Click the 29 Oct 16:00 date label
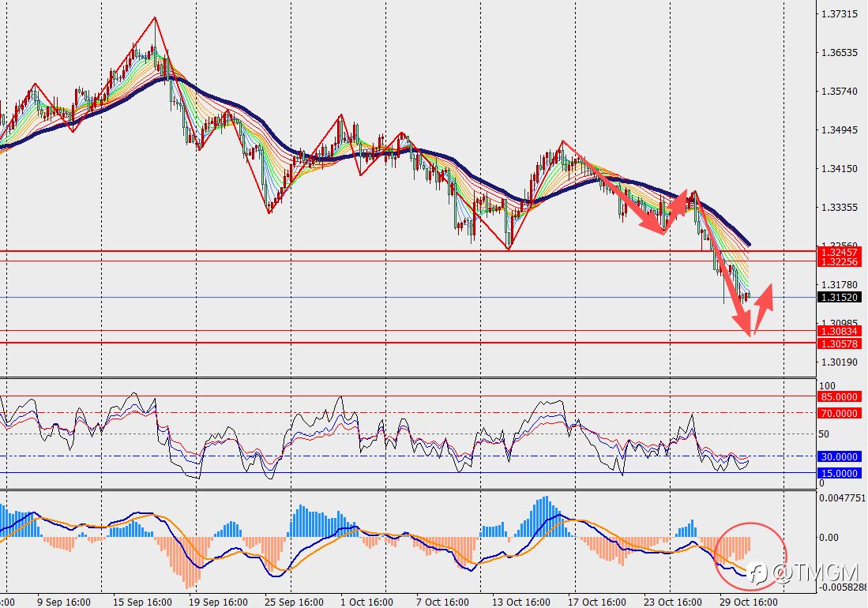This screenshot has height=608, width=868. coord(749,602)
